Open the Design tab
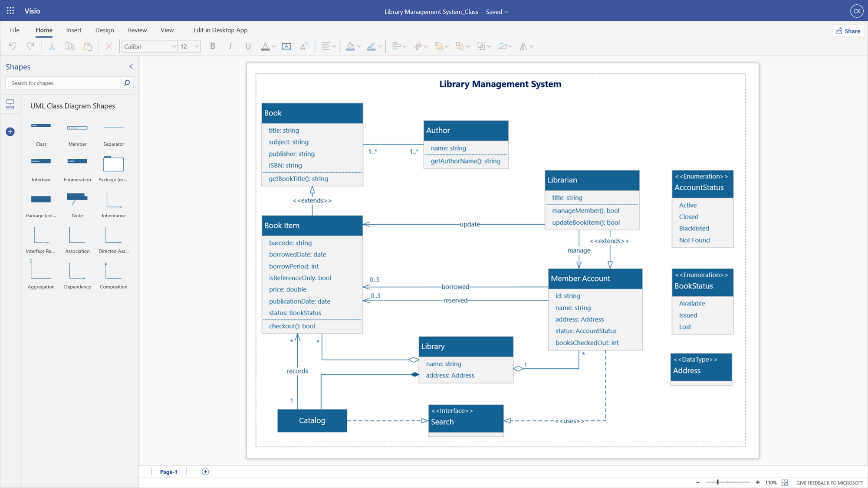The image size is (868, 488). coord(104,30)
